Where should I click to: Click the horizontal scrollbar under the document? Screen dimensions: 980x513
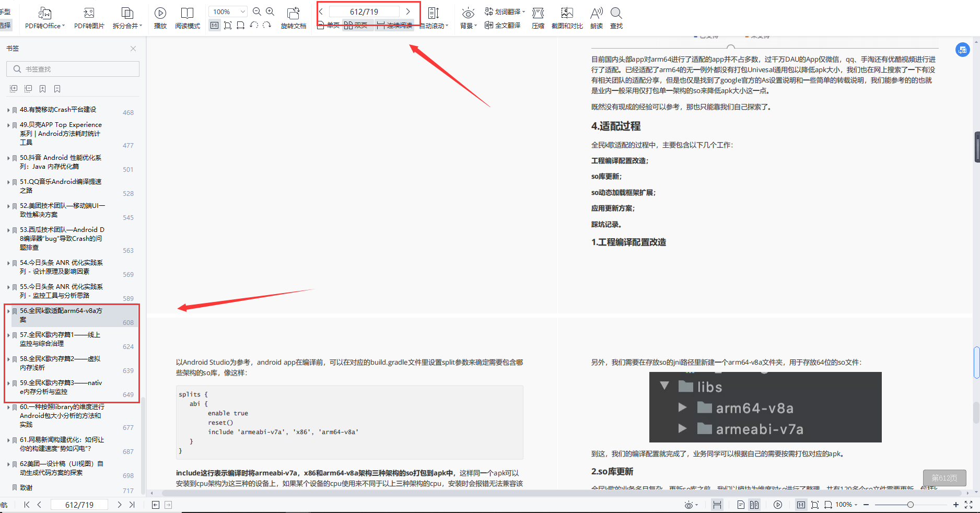tap(562, 493)
